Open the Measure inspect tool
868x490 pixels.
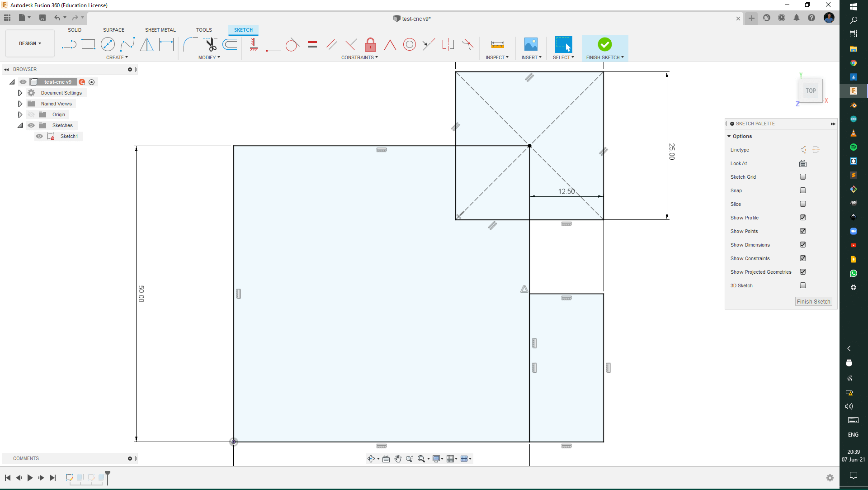coord(497,44)
